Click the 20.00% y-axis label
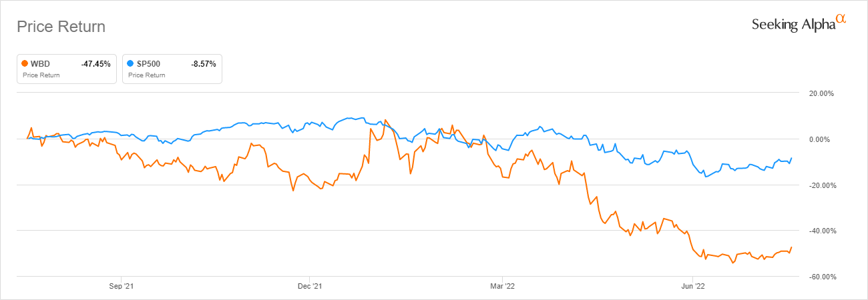 [x=821, y=94]
